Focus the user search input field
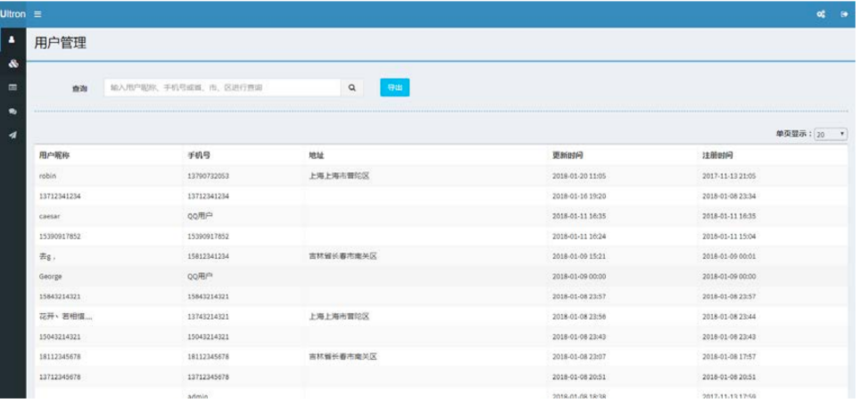The height and width of the screenshot is (399, 860). tap(222, 87)
